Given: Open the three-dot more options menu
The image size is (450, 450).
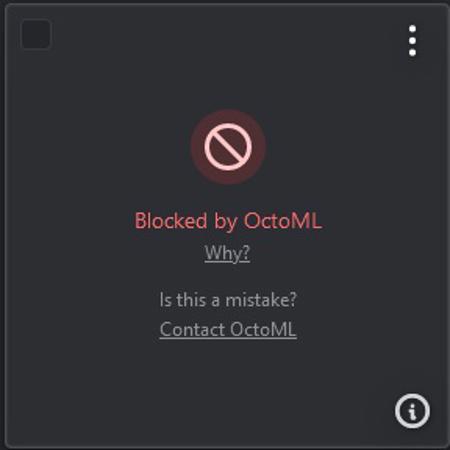Looking at the screenshot, I should 412,41.
